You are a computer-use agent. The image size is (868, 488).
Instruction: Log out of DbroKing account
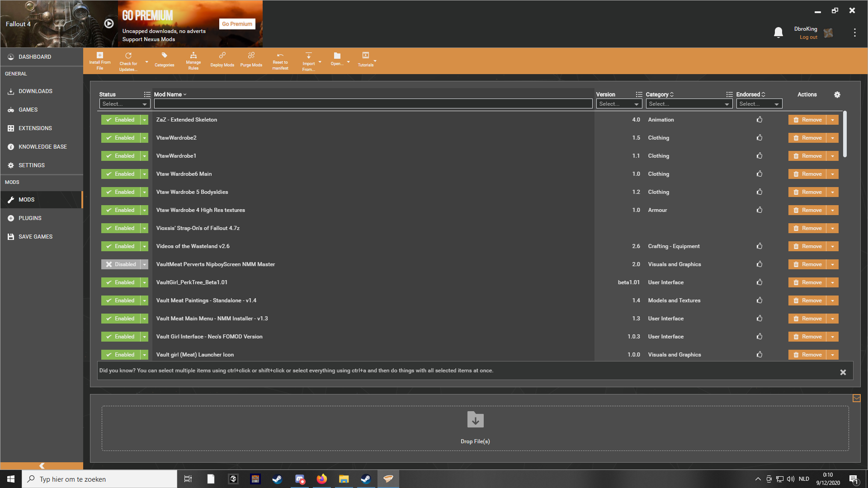[x=808, y=38]
